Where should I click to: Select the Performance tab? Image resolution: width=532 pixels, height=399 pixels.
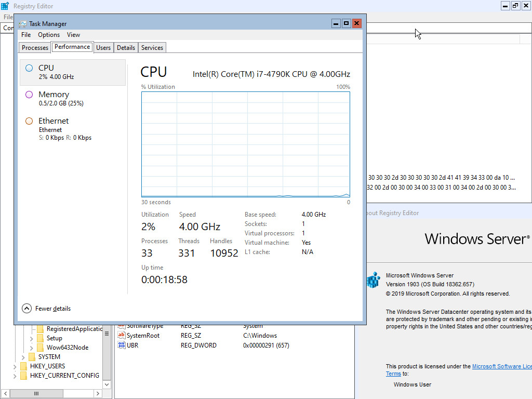click(x=72, y=47)
